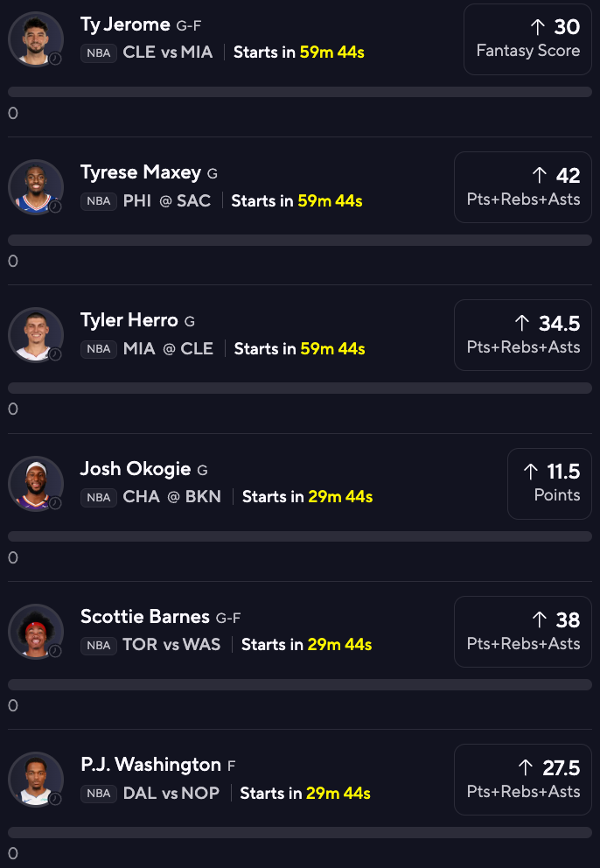The image size is (600, 868).
Task: Click the P.J. Washington name link
Action: pos(151,765)
